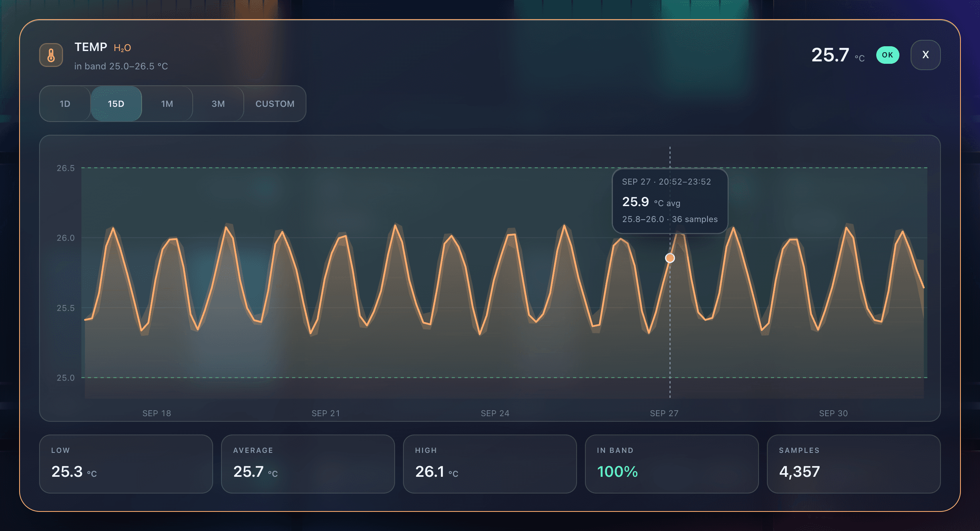Open the CUSTOM range option
This screenshot has width=980, height=531.
[x=275, y=104]
